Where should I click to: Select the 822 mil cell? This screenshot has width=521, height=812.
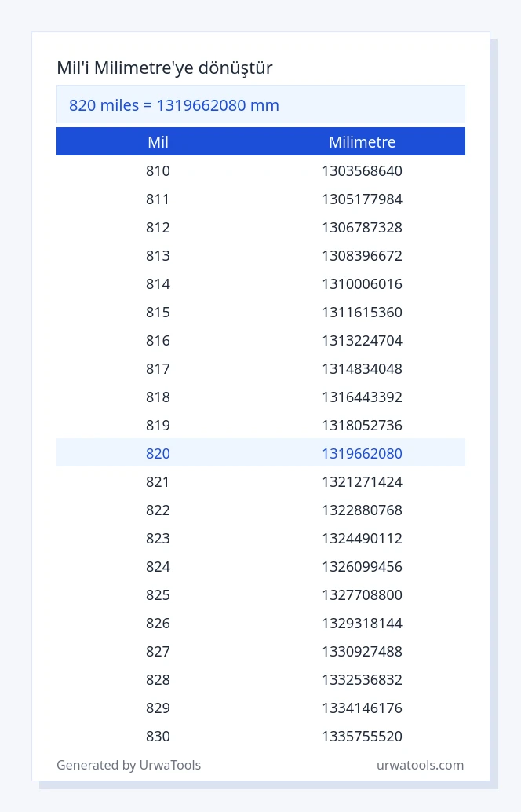pyautogui.click(x=158, y=510)
